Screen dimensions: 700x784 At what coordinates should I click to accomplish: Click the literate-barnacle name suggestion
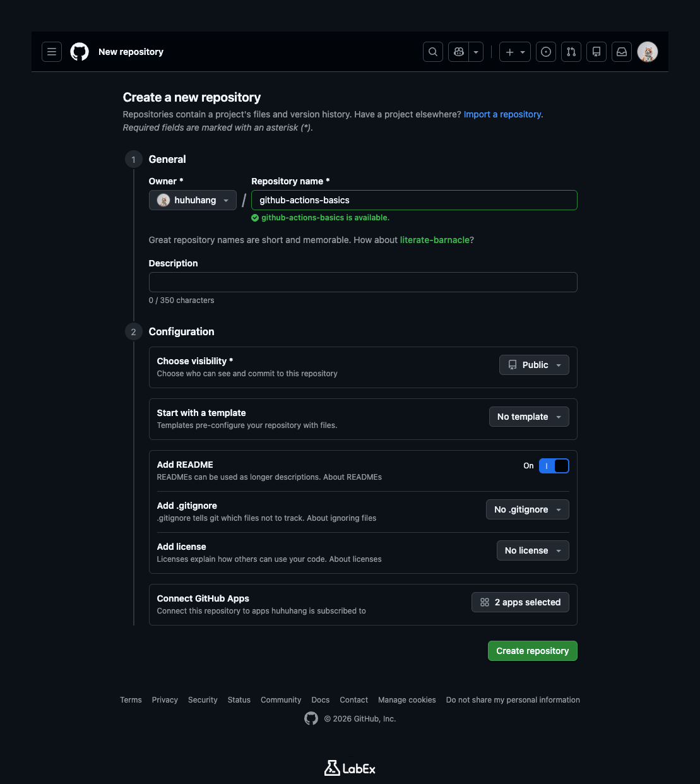[x=435, y=240]
